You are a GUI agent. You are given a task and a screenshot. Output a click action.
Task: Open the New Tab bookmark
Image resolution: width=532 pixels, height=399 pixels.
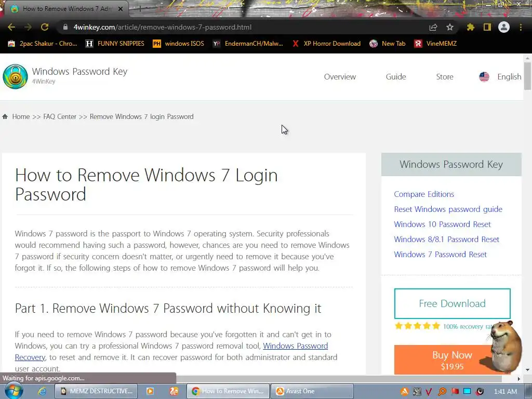point(388,44)
